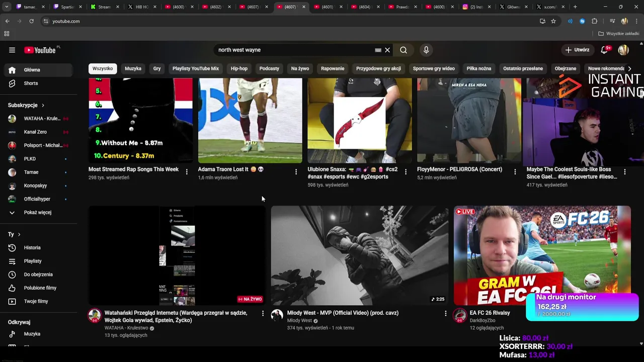Click the search magnifier button
Viewport: 644px width, 362px height.
[x=404, y=50]
